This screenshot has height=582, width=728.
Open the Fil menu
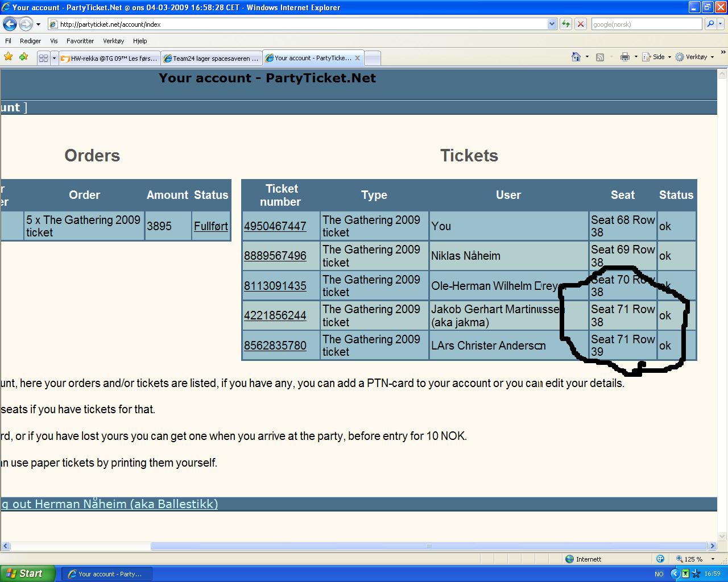(x=8, y=41)
